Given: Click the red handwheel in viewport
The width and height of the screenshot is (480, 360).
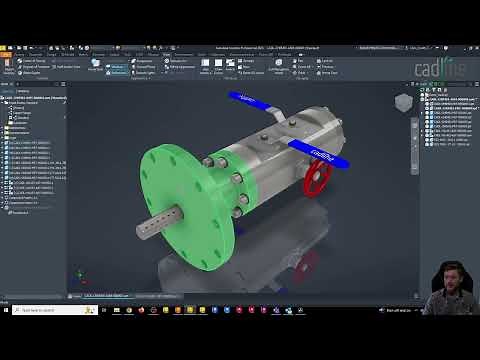Looking at the screenshot, I should 317,178.
